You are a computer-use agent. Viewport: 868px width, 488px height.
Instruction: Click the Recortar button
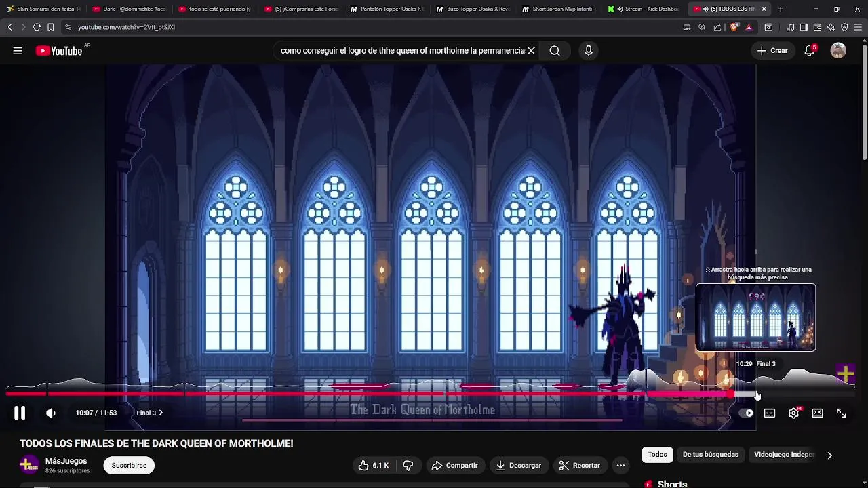pos(580,465)
